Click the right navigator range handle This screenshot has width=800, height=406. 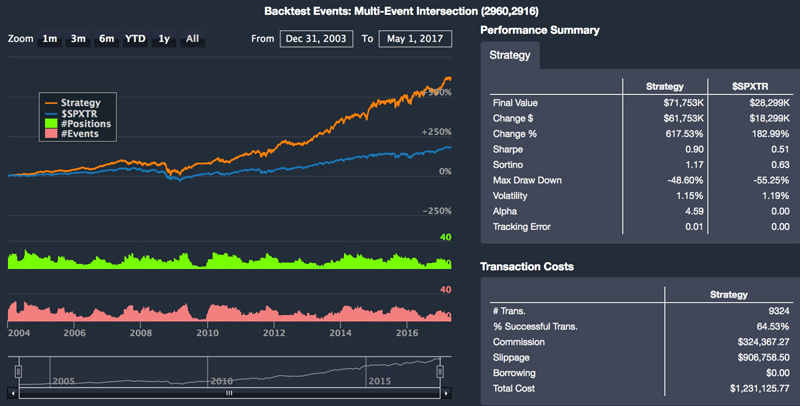(x=440, y=371)
